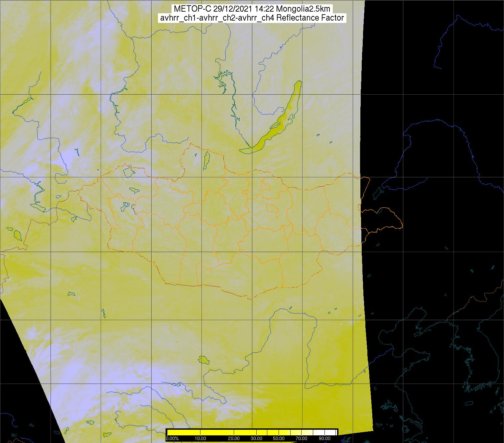Click the "avhrr_ch1-avhrr_ch2-avhrr_ch4 Reflectance Factor" caption
Viewport: 504px width, 443px height.
[x=252, y=18]
